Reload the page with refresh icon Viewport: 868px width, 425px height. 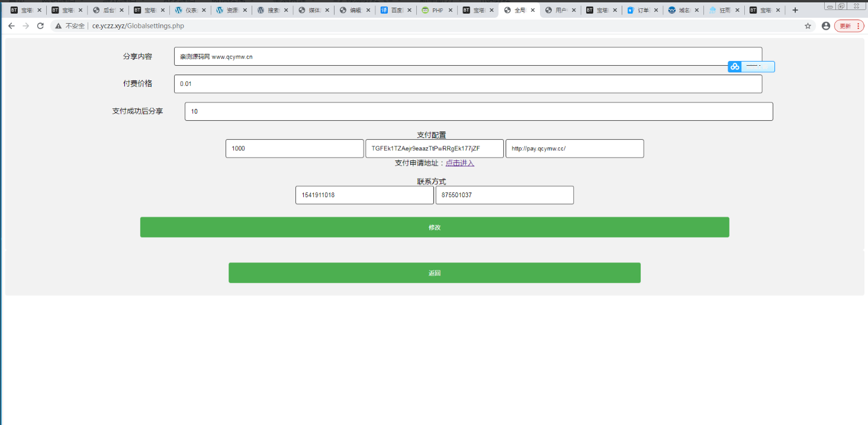click(40, 26)
